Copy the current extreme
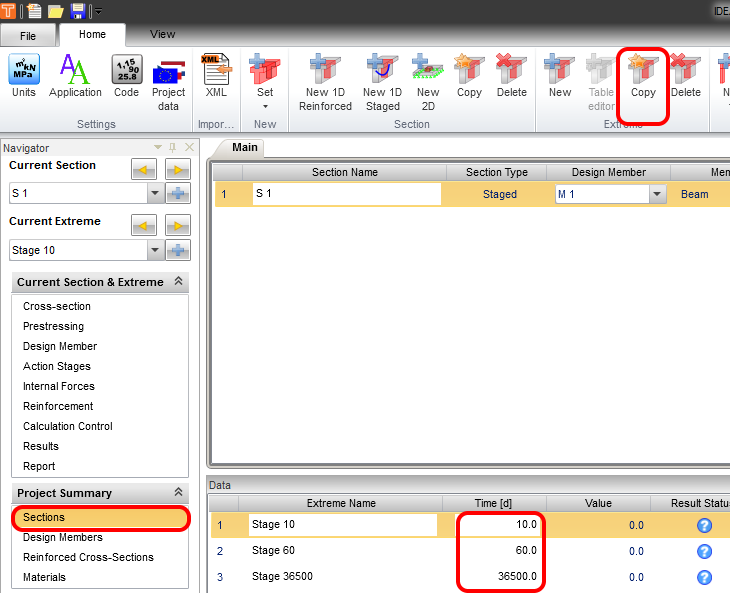Screen dimensions: 730x593 [643, 77]
